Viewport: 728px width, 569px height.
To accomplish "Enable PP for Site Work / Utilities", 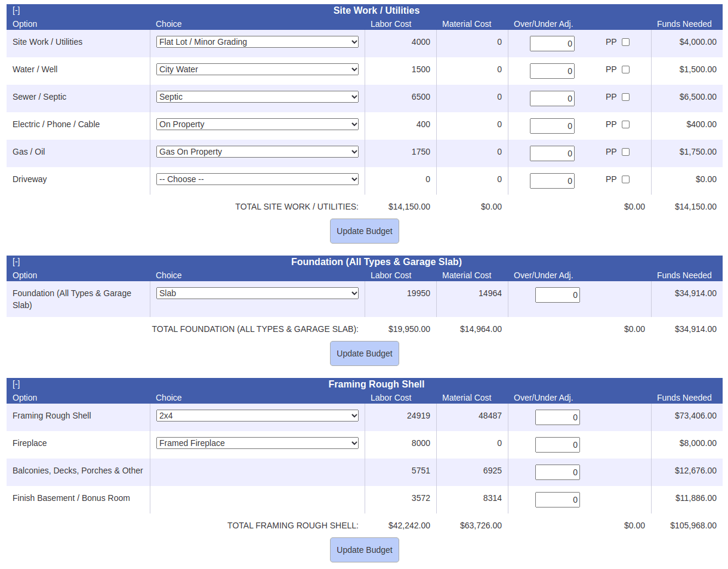I will (625, 42).
